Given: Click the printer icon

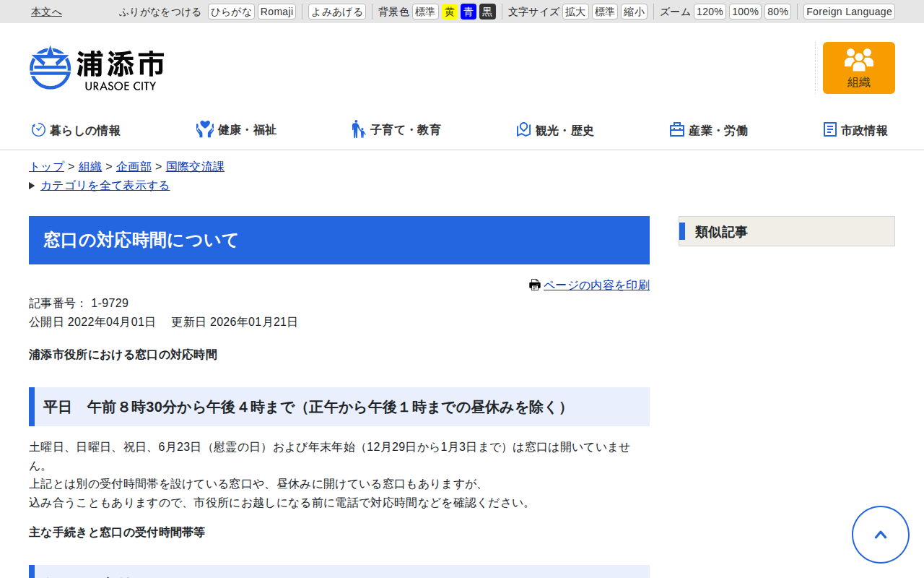Looking at the screenshot, I should click(535, 285).
